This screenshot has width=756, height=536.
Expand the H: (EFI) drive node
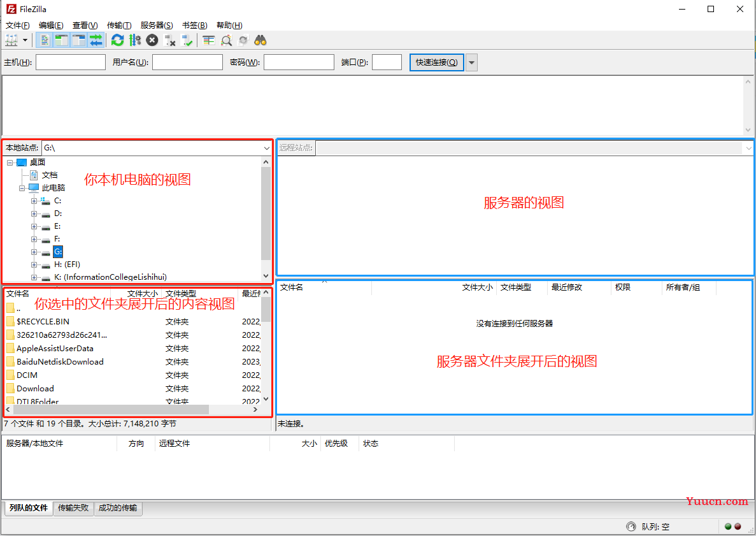[34, 265]
